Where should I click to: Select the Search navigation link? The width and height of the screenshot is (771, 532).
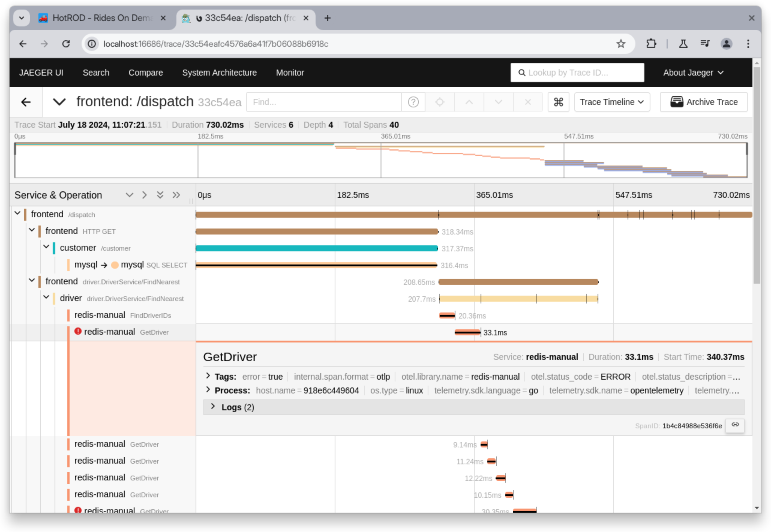pyautogui.click(x=96, y=72)
